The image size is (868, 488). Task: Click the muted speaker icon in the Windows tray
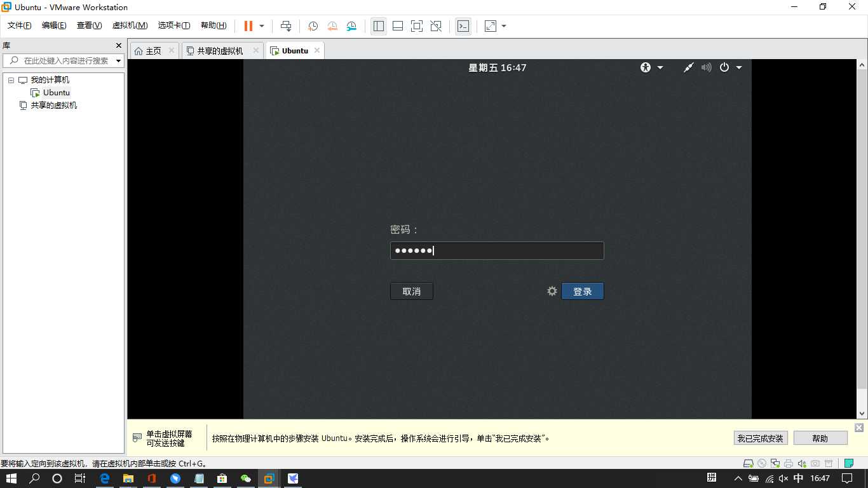[783, 478]
